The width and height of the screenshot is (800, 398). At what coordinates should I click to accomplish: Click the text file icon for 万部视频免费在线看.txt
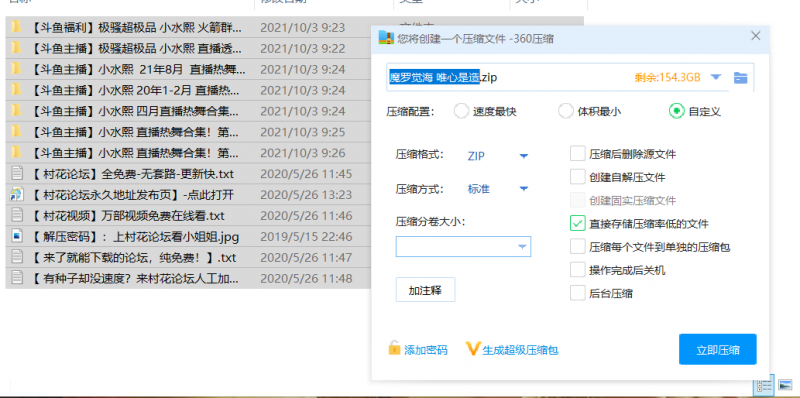coord(17,215)
